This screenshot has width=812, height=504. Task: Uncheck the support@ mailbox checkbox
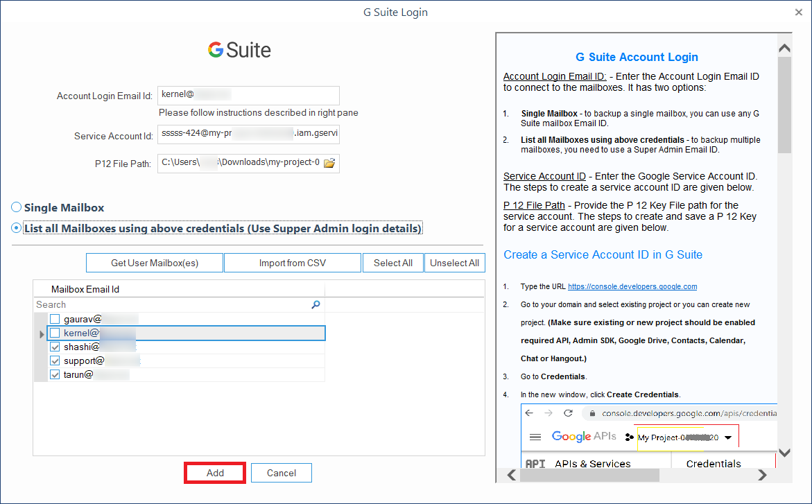click(x=55, y=361)
